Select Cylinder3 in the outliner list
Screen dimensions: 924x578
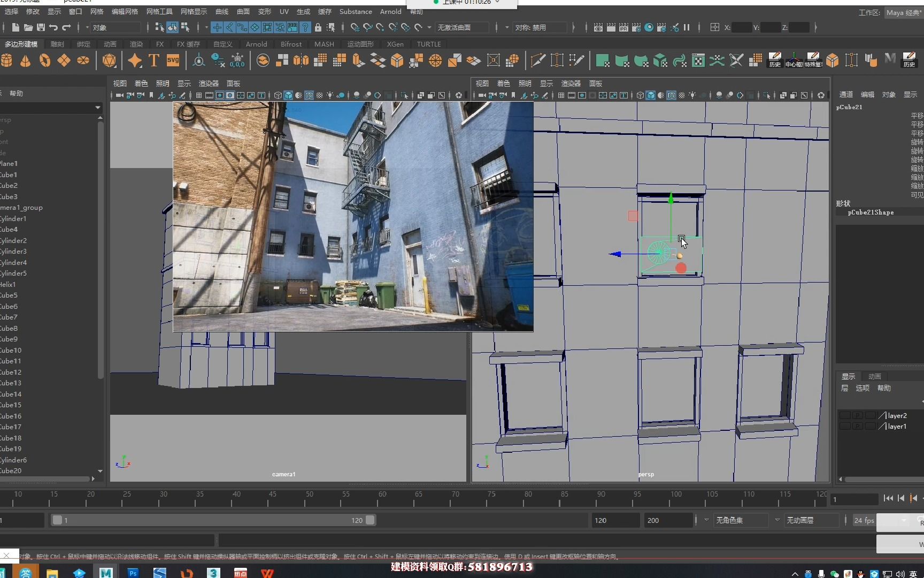point(14,252)
